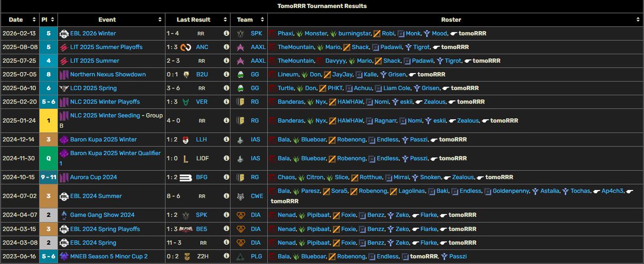Open player Lineum's link
The width and height of the screenshot is (644, 264).
pyautogui.click(x=288, y=75)
